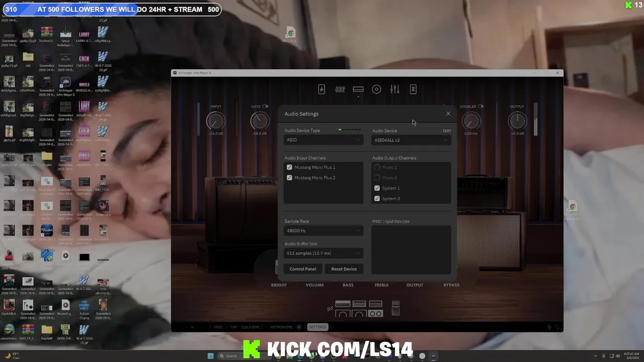Viewport: 644px width, 362px height.
Task: Open the Sample Rate dropdown showing 48000 Hz
Action: (323, 231)
